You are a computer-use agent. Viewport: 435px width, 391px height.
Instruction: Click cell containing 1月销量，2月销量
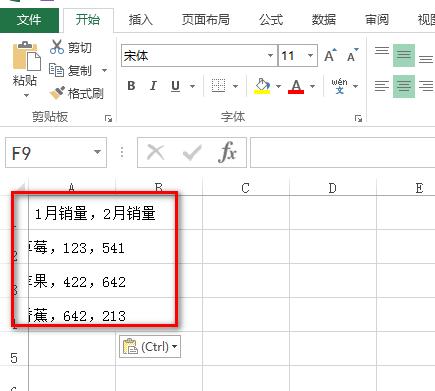point(72,213)
